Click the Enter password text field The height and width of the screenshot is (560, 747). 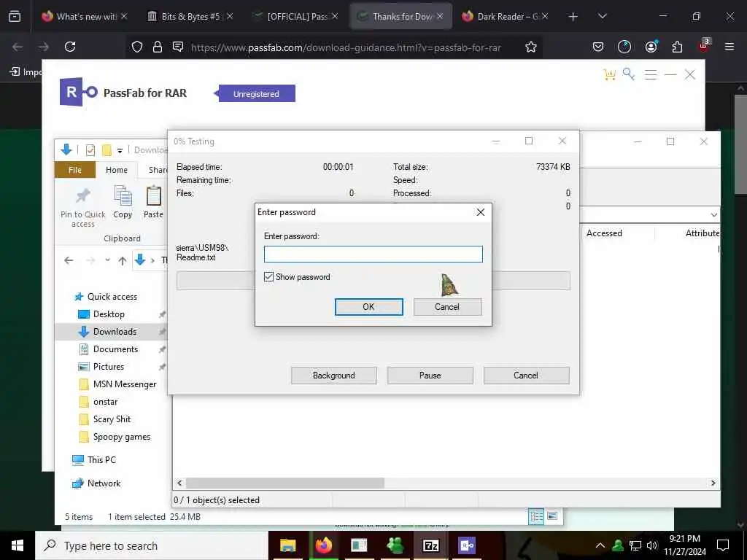tap(373, 254)
